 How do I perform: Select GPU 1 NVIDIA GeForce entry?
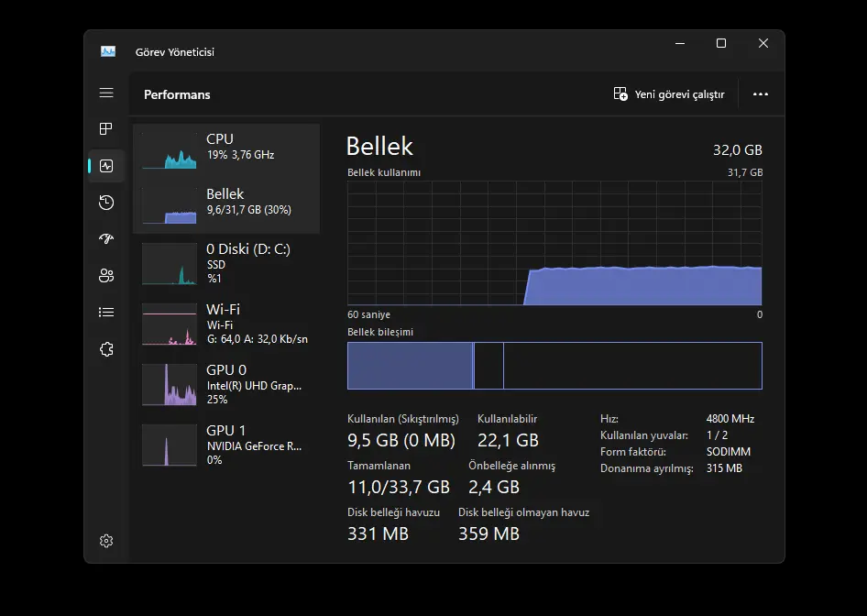pyautogui.click(x=226, y=445)
